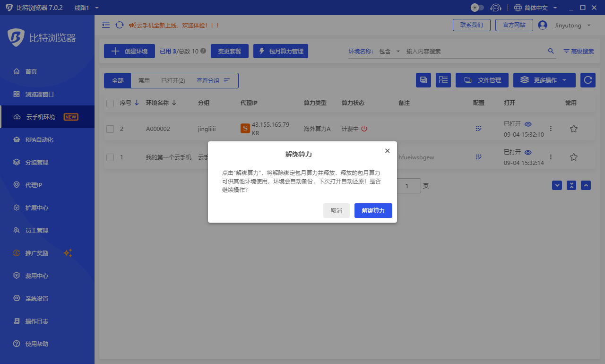Focus the 输入内容搜索 search field
The width and height of the screenshot is (605, 364).
click(x=475, y=51)
